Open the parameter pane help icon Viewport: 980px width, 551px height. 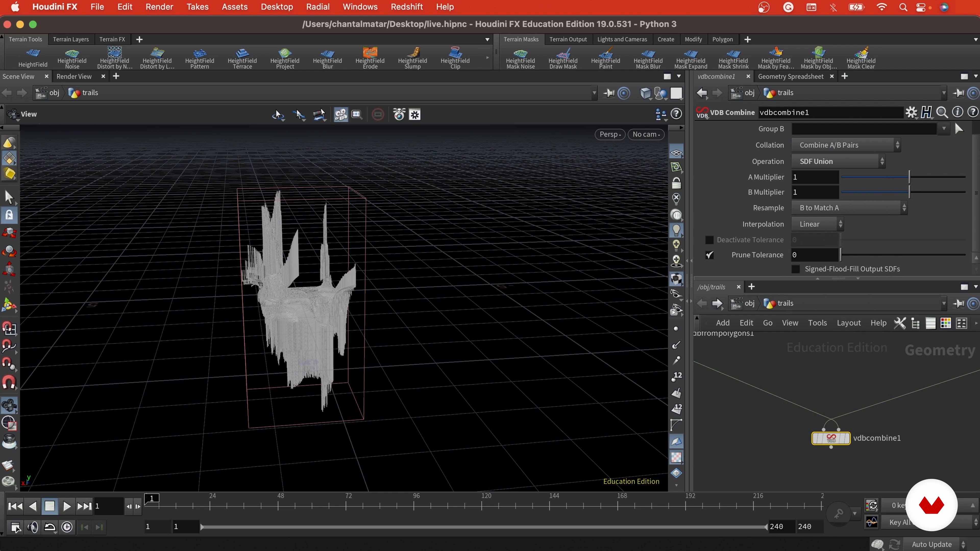point(973,112)
